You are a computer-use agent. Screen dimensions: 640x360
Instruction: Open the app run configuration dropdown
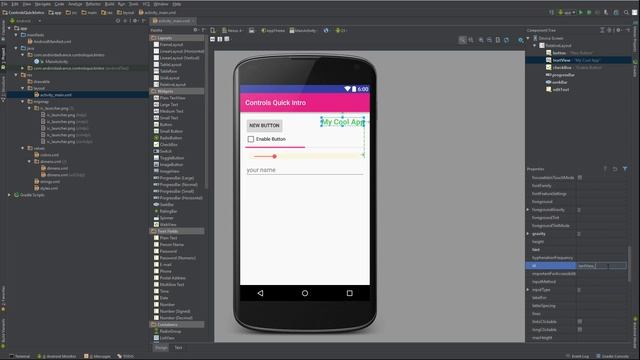click(x=567, y=13)
